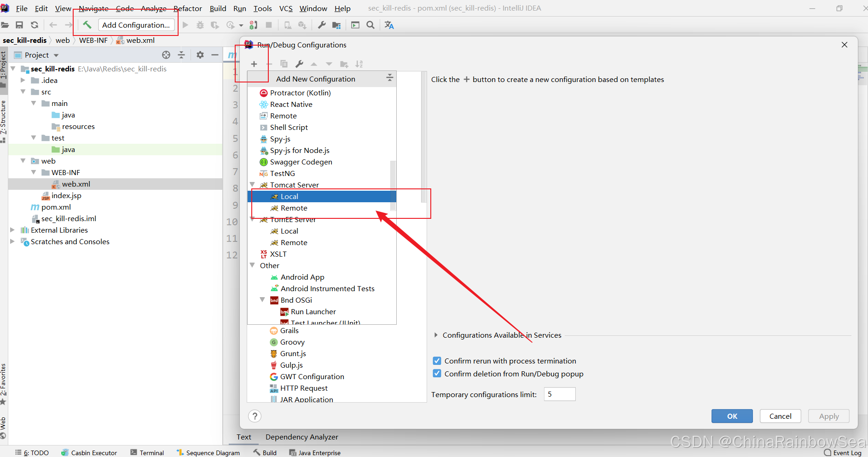Click the Cancel button

point(780,416)
